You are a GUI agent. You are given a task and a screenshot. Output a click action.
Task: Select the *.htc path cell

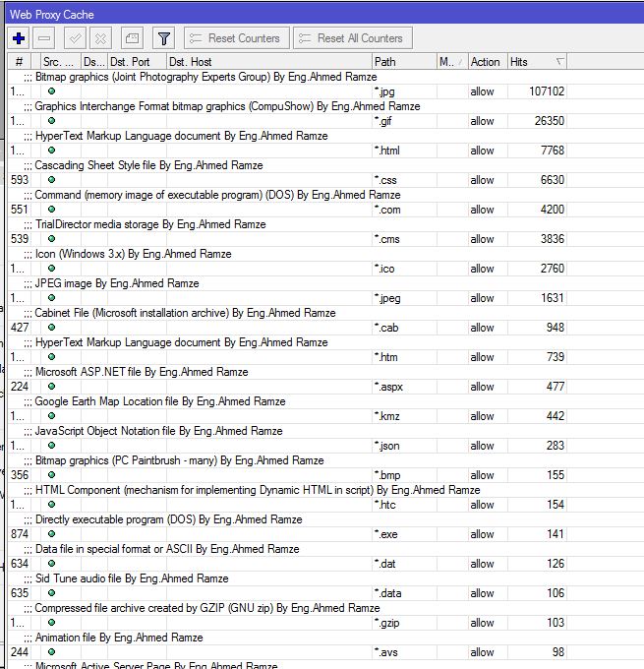tap(404, 505)
